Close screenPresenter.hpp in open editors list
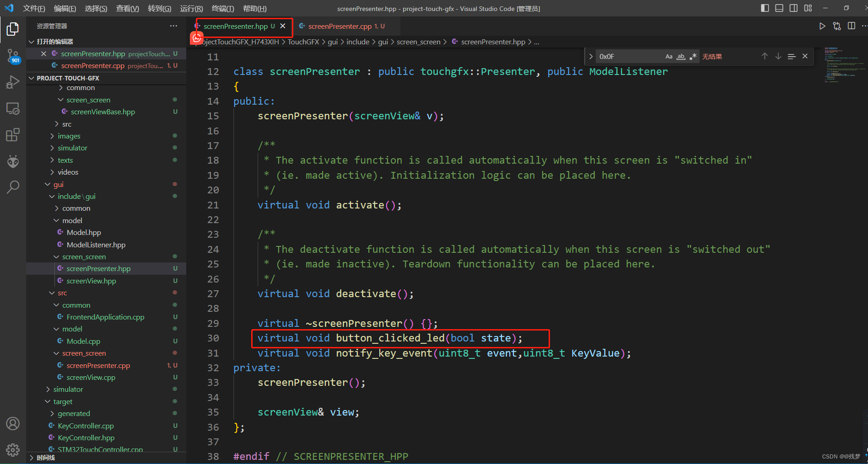 coord(43,54)
